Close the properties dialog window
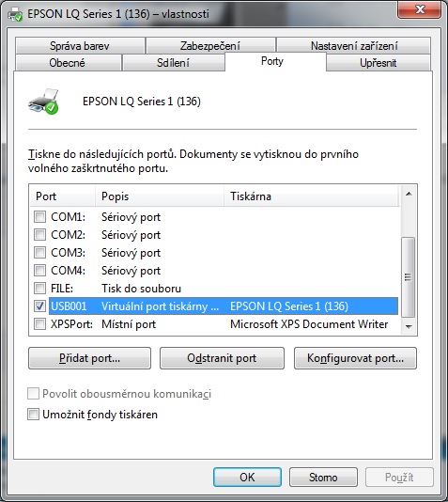 [x=420, y=9]
